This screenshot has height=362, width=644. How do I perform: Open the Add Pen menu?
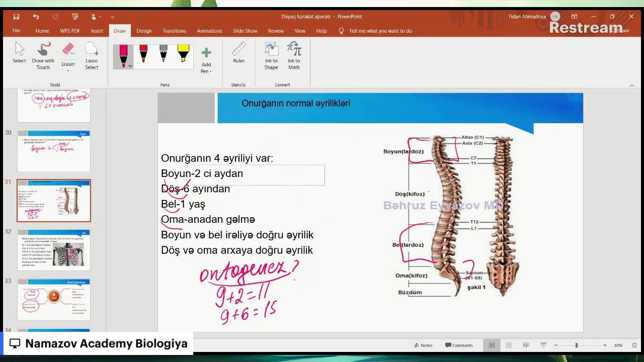[x=206, y=60]
